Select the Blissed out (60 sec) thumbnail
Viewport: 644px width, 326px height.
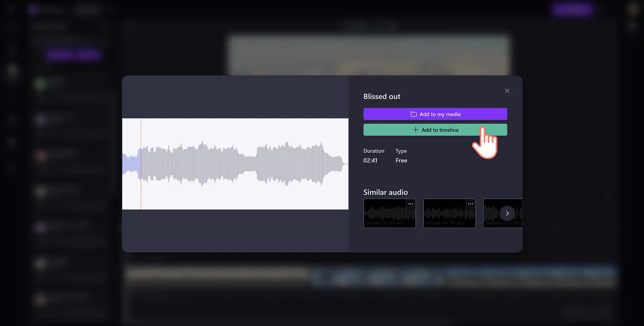390,213
